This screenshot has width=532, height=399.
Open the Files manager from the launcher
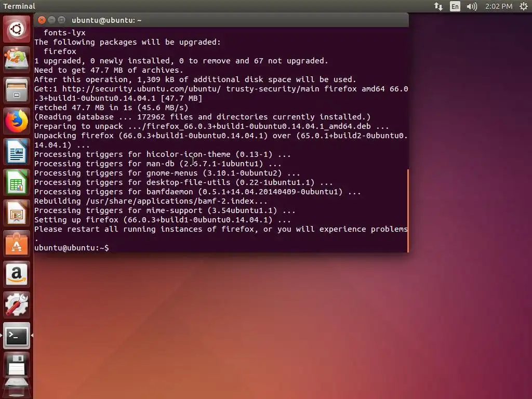(17, 90)
